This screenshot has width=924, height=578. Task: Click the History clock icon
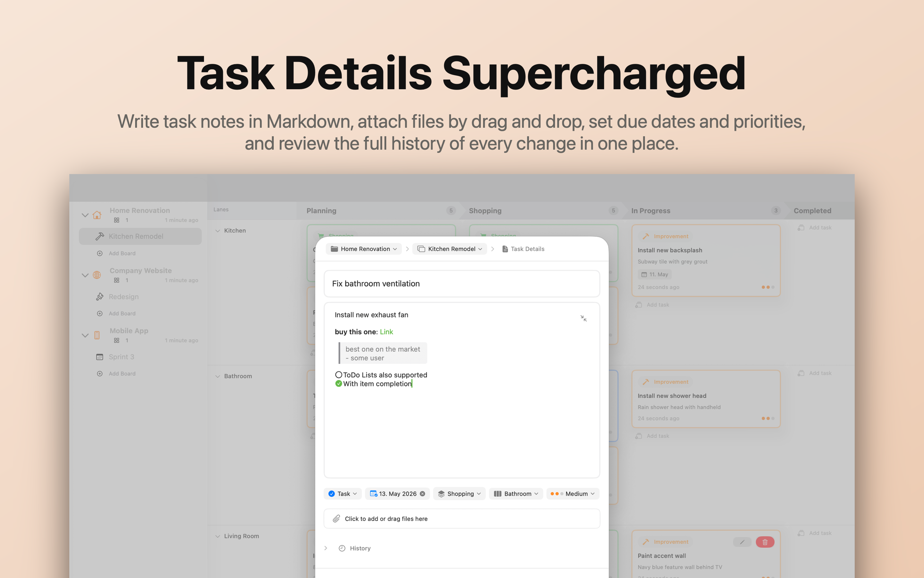coord(342,548)
